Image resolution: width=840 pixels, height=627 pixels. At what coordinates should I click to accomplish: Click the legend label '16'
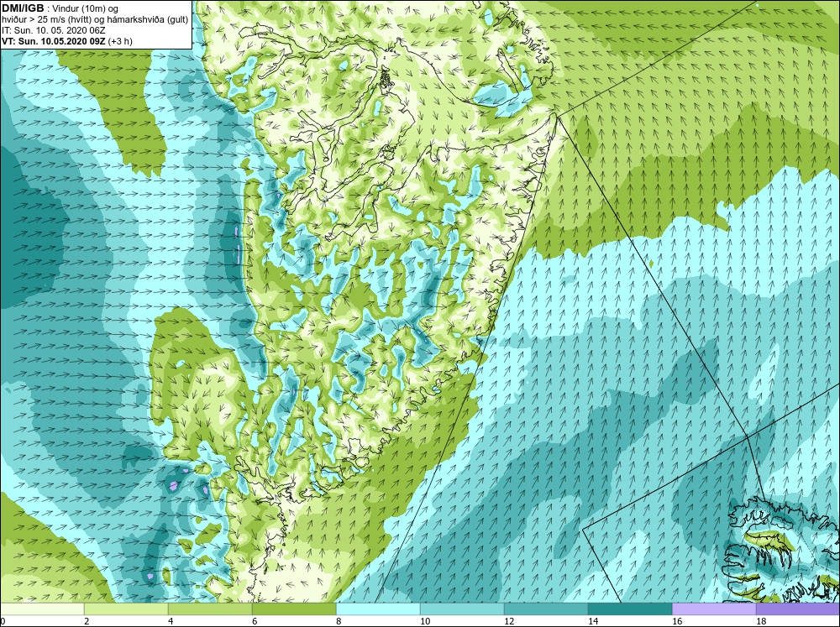coord(677,621)
